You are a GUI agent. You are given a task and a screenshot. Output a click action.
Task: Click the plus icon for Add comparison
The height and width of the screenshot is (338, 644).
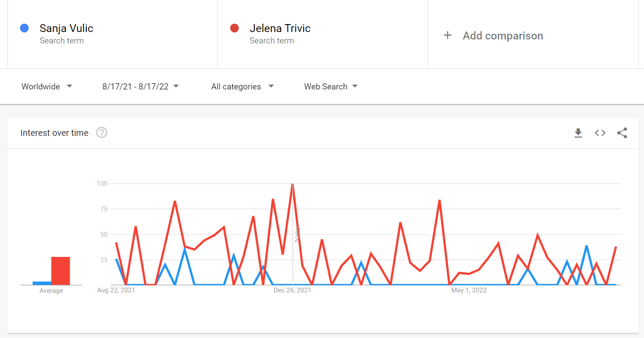[447, 36]
